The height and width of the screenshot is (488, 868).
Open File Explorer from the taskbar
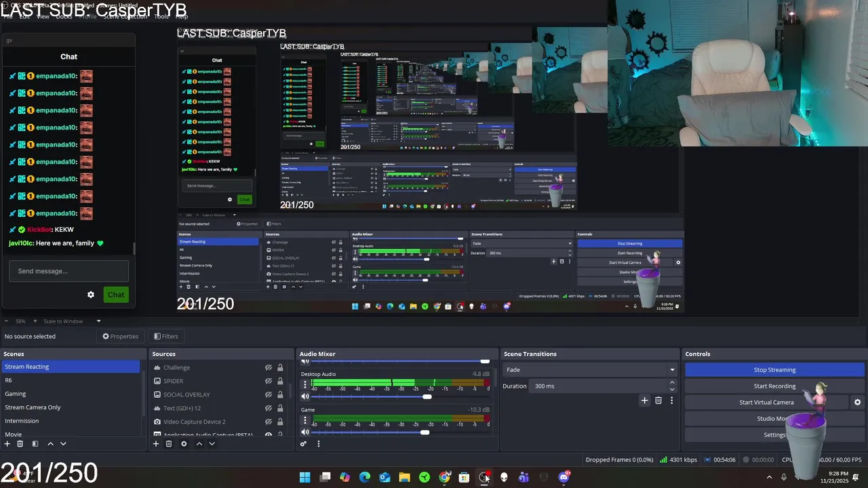point(404,477)
